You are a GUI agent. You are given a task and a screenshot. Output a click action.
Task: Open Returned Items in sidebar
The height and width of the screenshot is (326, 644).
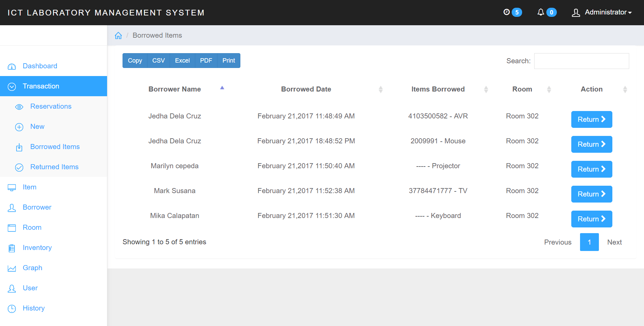(x=54, y=167)
